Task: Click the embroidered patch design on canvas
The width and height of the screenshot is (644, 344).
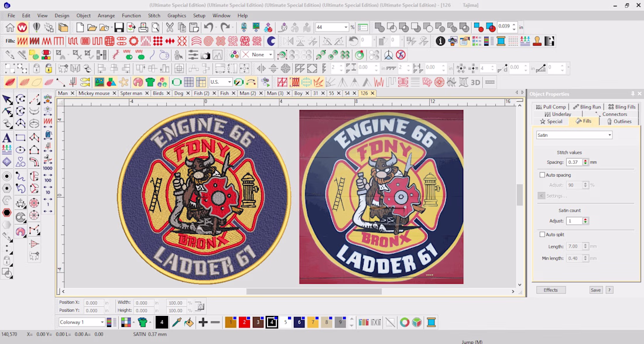Action: point(204,196)
